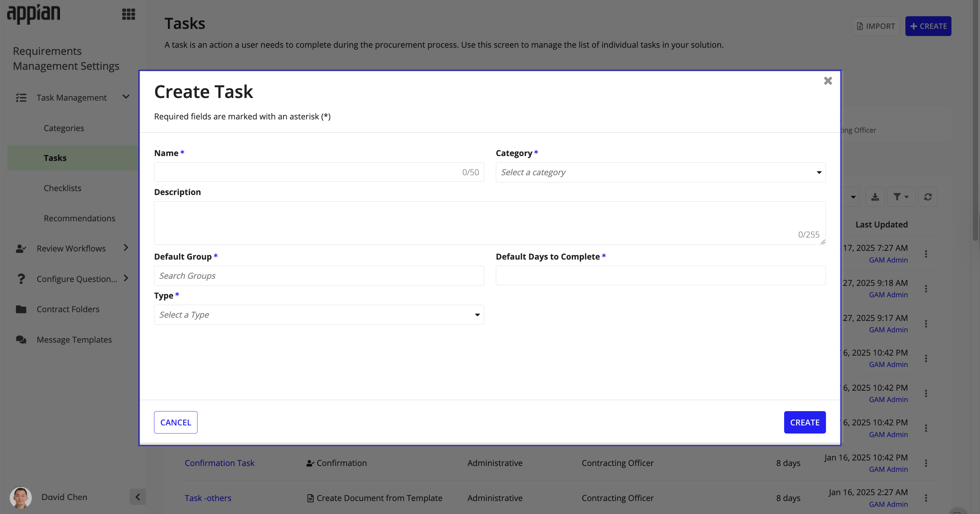Click the Message Templates chat icon
This screenshot has width=980, height=514.
(x=21, y=340)
